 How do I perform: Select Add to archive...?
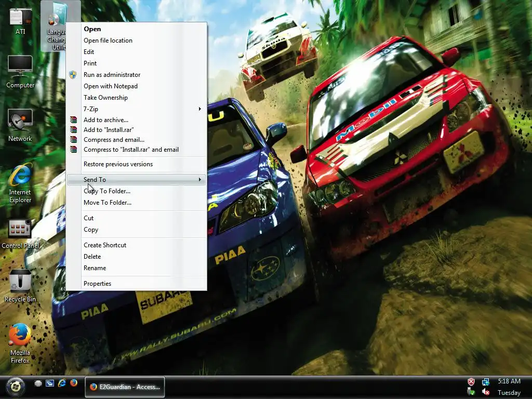(x=137, y=120)
